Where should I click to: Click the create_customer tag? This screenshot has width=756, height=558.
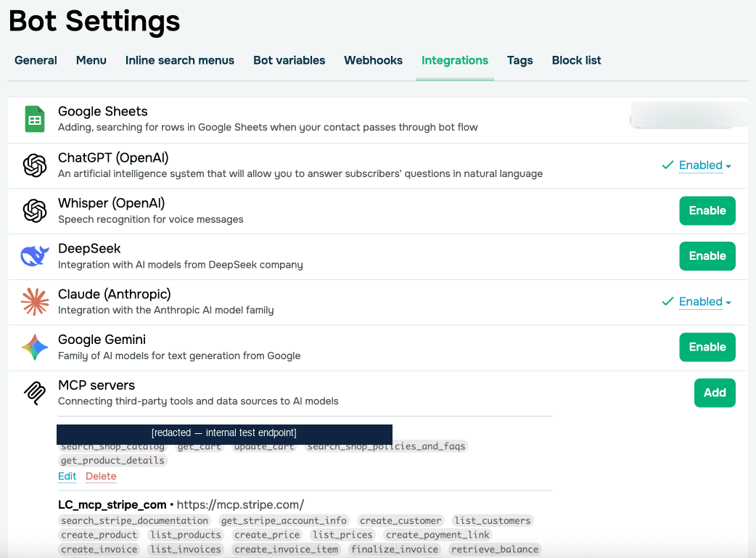pos(400,521)
